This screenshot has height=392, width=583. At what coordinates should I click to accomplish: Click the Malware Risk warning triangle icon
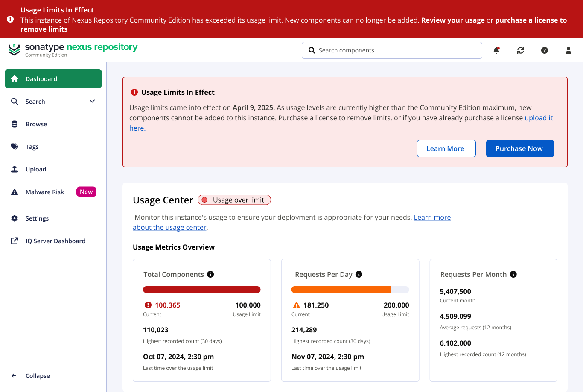[x=15, y=192]
